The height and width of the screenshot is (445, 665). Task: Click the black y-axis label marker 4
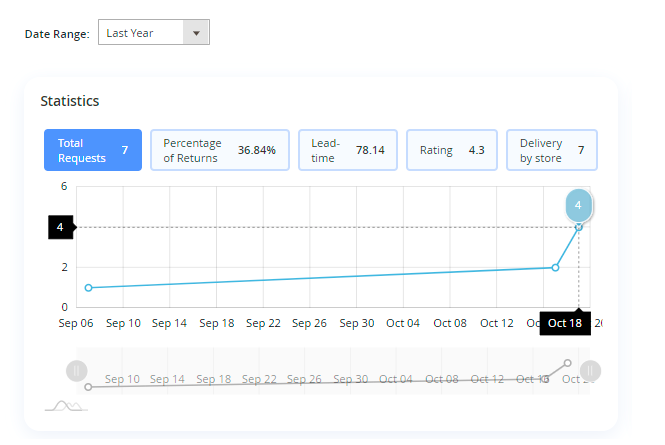tap(61, 227)
